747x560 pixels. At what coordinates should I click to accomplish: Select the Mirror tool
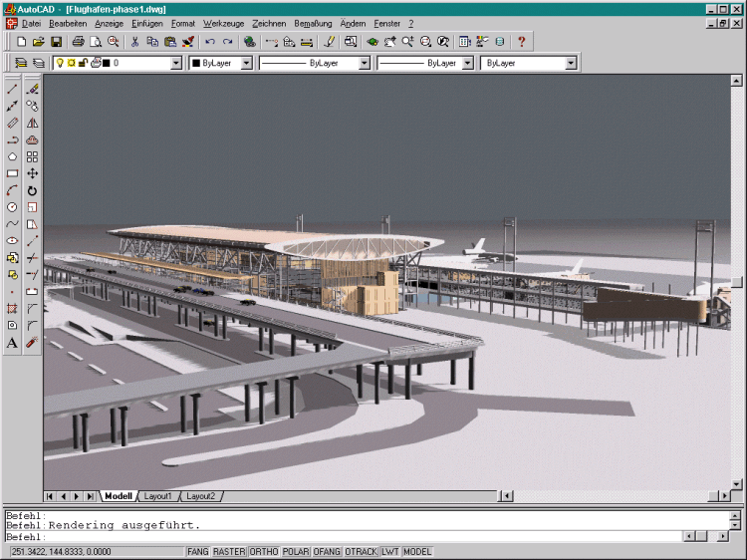click(x=33, y=123)
